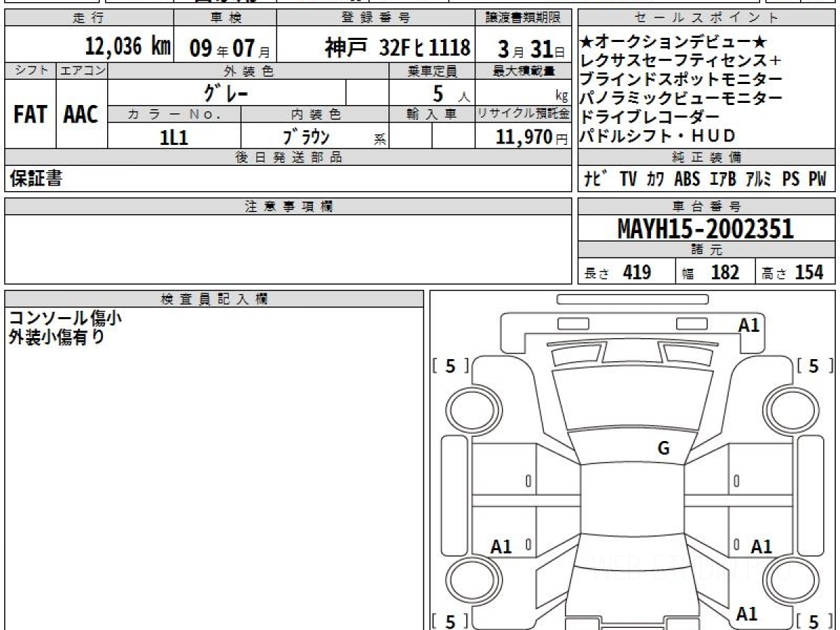Image resolution: width=840 pixels, height=630 pixels.
Task: Select the PS equipment item
Action: point(791,179)
